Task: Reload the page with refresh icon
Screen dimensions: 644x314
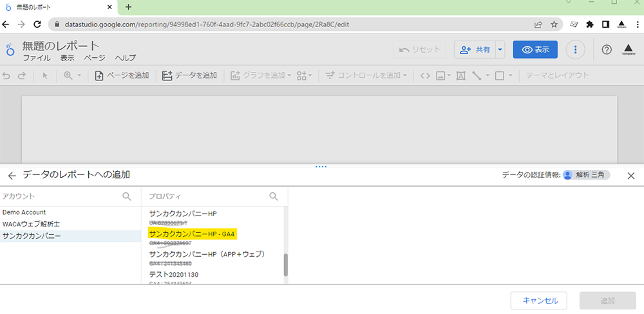Action: click(x=37, y=24)
